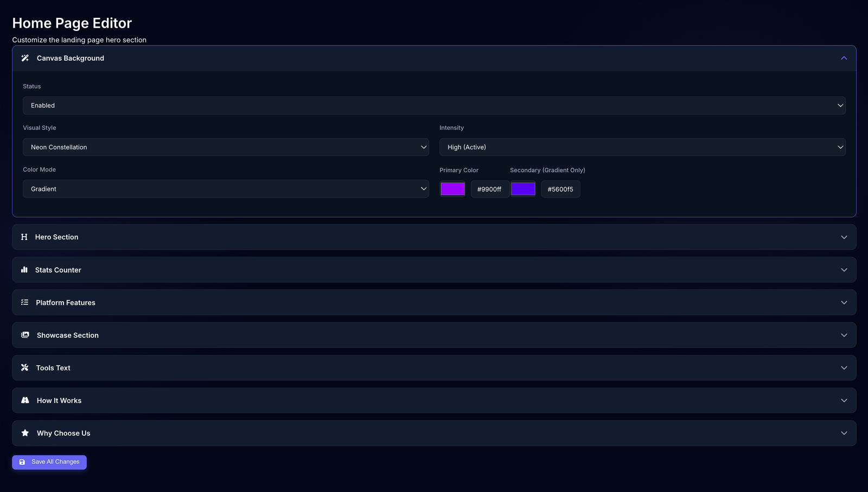
Task: Expand the Stats Counter panel
Action: click(844, 269)
